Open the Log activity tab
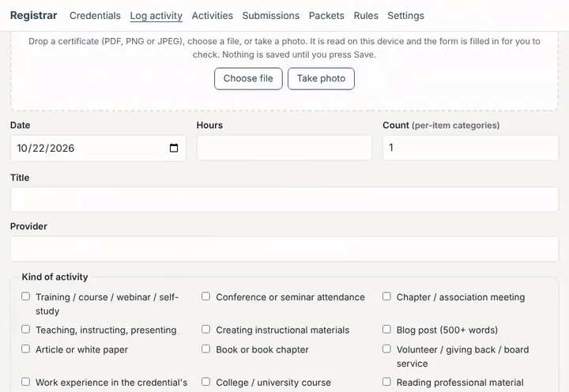The width and height of the screenshot is (569, 392). (156, 16)
